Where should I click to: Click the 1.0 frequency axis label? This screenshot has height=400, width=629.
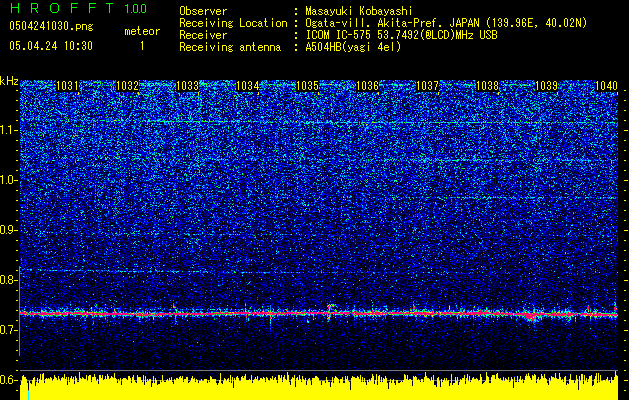(x=9, y=180)
